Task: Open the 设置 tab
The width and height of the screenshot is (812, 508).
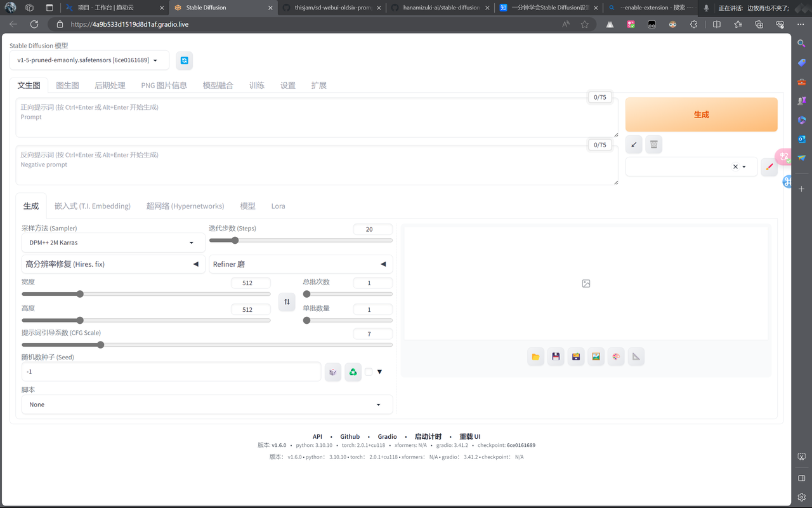Action: 288,85
